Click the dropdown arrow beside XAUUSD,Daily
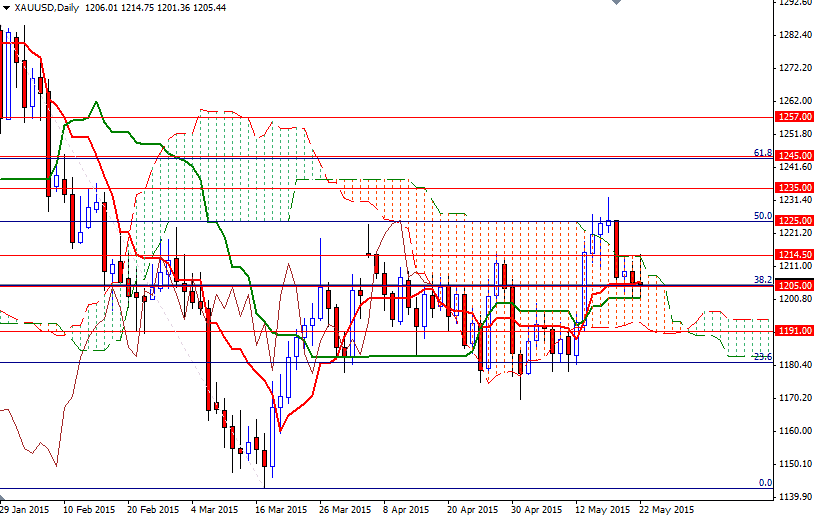Screen dimensions: 814x516 tap(6, 7)
